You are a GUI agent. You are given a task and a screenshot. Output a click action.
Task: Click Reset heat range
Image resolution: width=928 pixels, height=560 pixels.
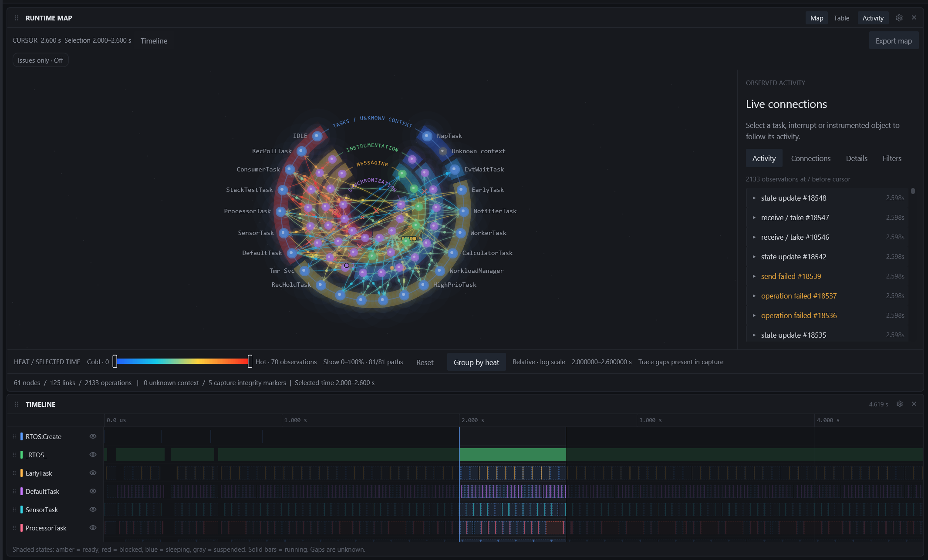(425, 362)
